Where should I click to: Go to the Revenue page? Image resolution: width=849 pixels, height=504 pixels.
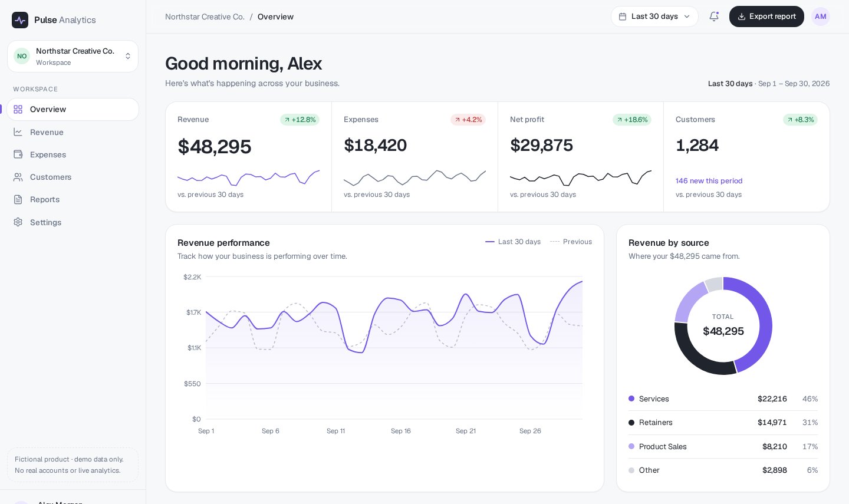tap(73, 132)
